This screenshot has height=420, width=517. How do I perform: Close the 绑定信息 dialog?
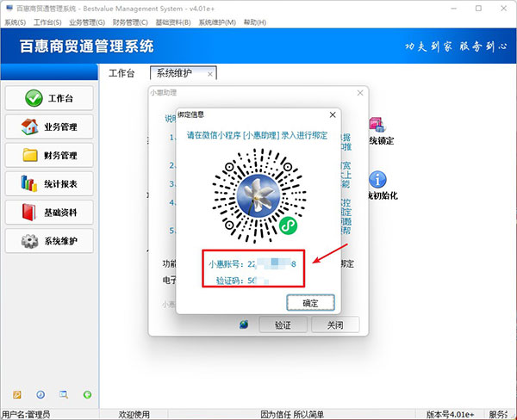(x=333, y=114)
